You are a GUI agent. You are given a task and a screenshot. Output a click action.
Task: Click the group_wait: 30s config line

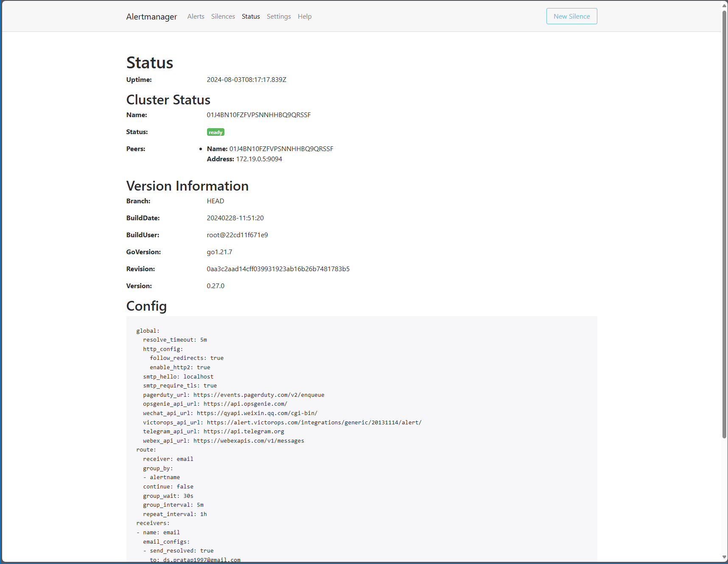click(168, 496)
